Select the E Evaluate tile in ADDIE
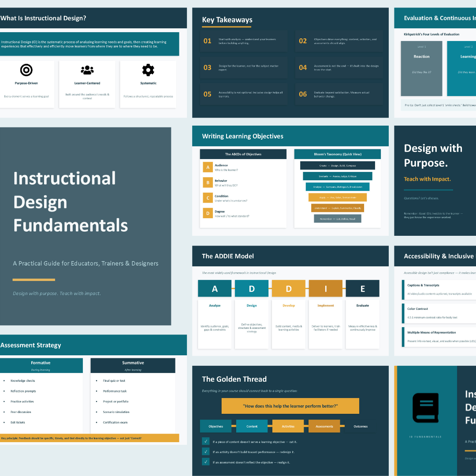 coord(362,288)
